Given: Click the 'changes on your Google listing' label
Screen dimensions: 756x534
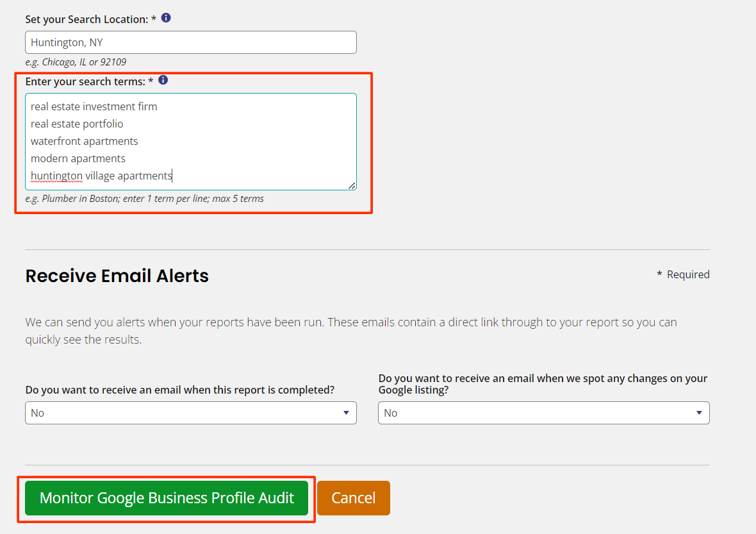Looking at the screenshot, I should pos(543,384).
